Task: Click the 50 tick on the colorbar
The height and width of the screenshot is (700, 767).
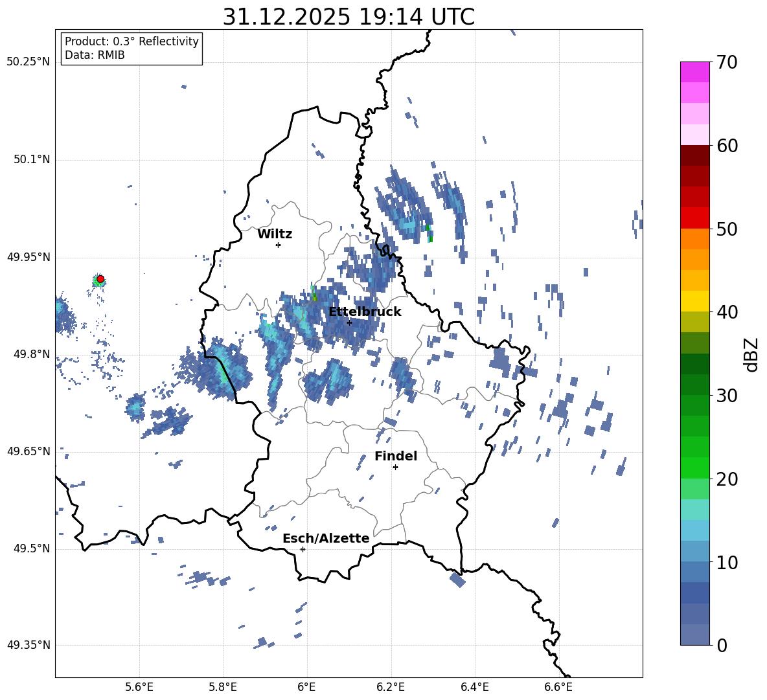Action: coord(727,229)
